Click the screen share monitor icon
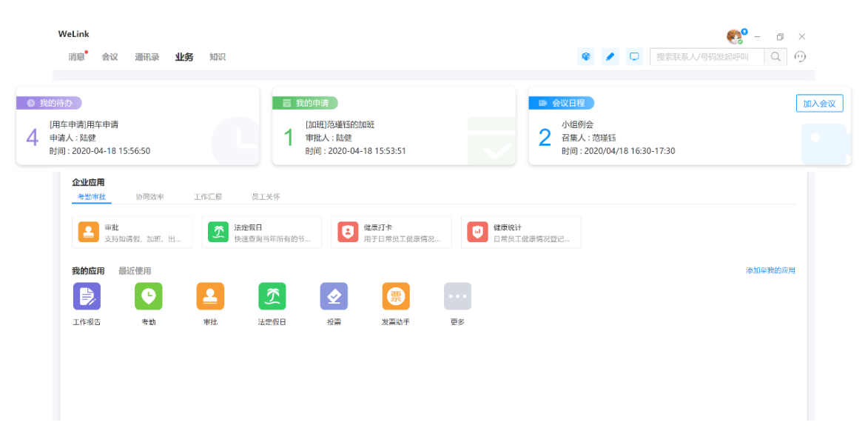 (633, 56)
